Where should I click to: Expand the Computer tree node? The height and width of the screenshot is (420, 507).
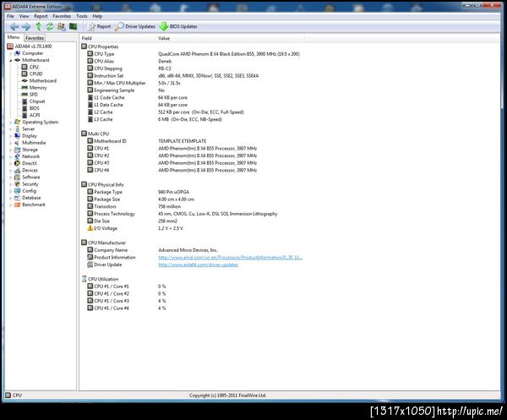11,53
